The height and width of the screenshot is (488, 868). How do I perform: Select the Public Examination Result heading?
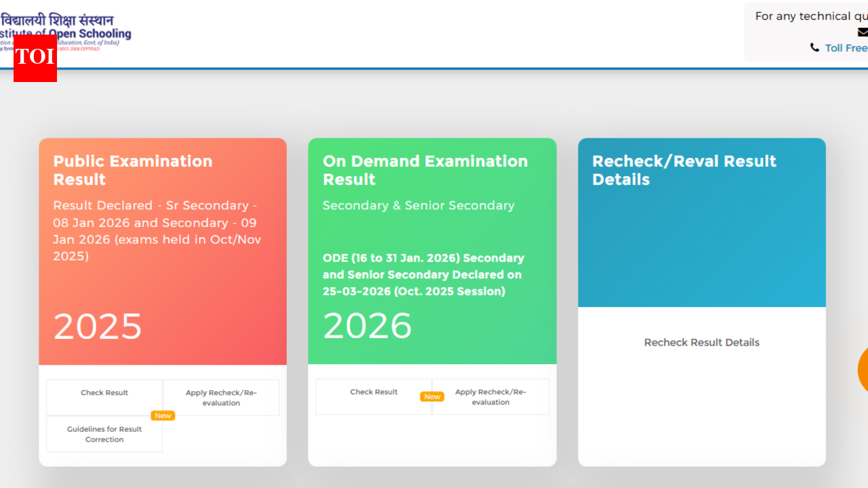pos(132,170)
